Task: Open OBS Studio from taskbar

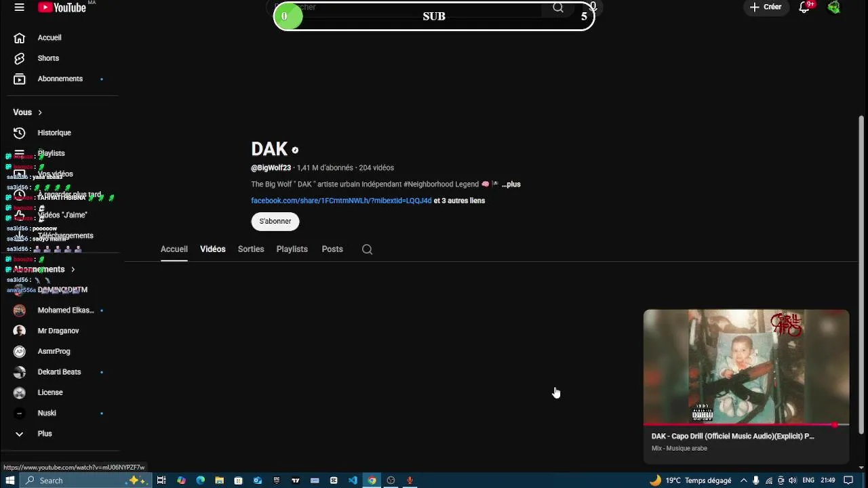Action: (391, 481)
